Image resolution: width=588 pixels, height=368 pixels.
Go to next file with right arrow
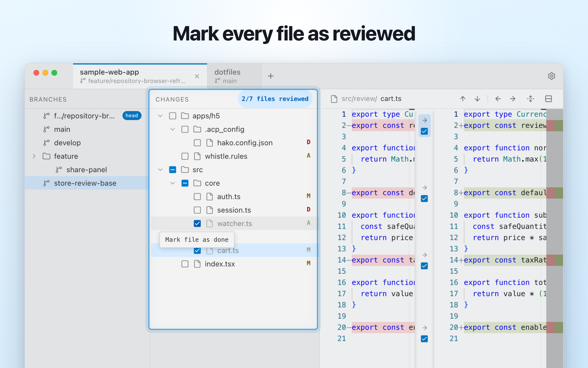[513, 99]
